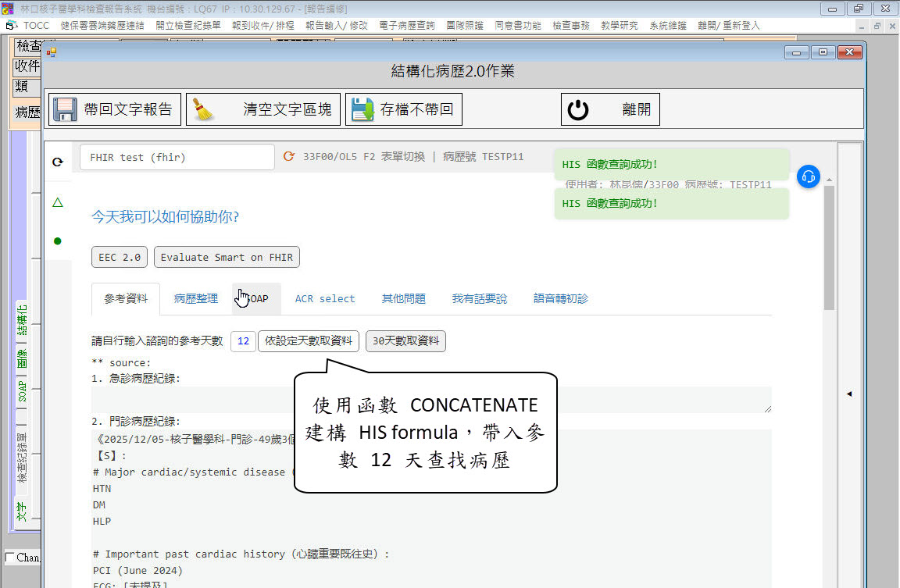The height and width of the screenshot is (588, 900).
Task: Click the green dot status icon
Action: (57, 241)
